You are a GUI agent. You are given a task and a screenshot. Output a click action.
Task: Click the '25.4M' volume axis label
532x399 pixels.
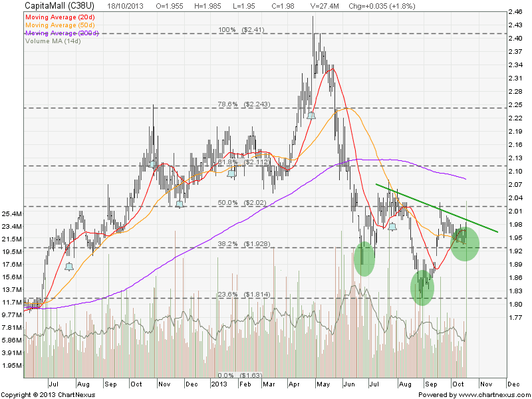coord(13,213)
